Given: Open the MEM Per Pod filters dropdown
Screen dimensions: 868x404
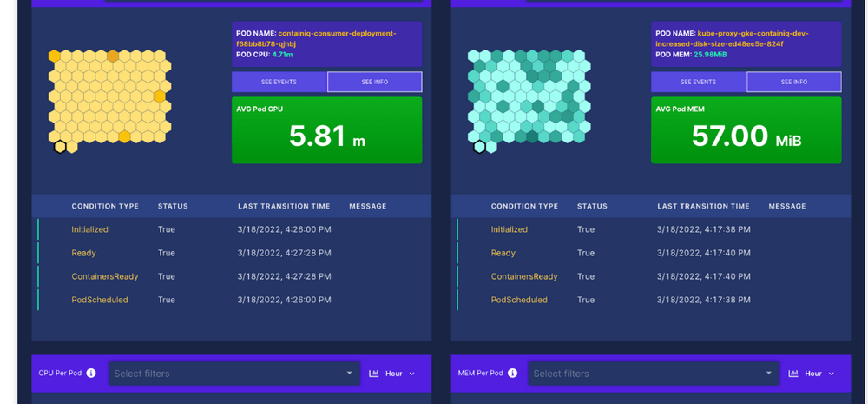Looking at the screenshot, I should (654, 374).
